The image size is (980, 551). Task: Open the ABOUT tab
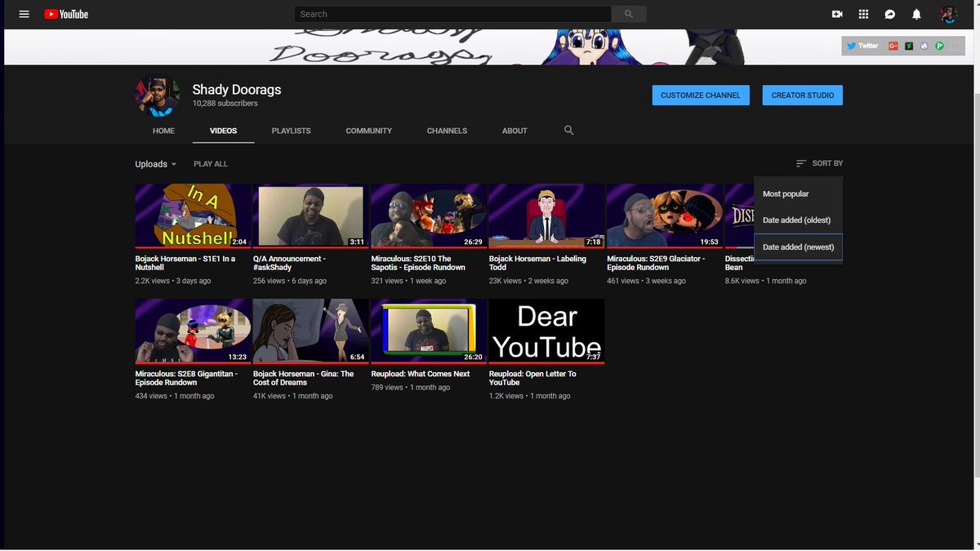514,131
